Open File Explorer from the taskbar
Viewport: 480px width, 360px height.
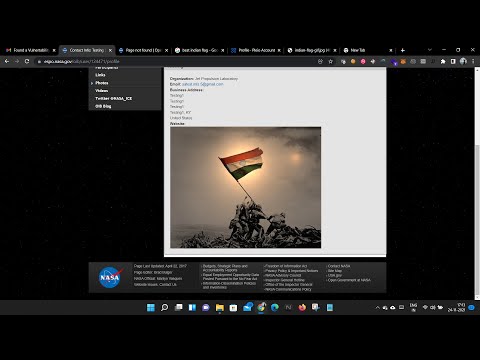coord(220,307)
